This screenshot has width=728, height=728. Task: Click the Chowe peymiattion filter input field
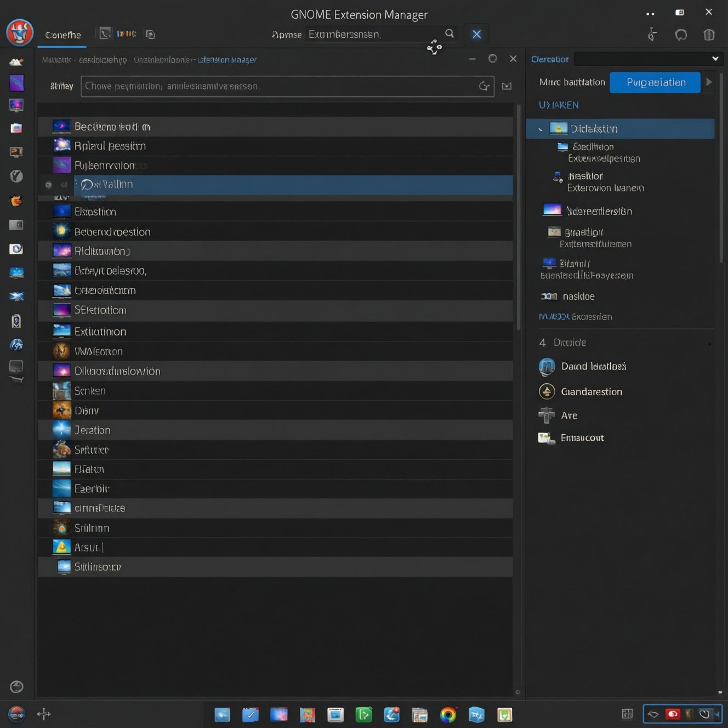[287, 86]
